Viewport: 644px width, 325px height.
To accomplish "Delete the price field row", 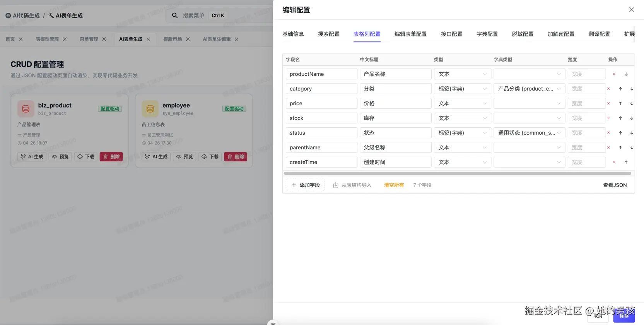I will click(x=608, y=103).
